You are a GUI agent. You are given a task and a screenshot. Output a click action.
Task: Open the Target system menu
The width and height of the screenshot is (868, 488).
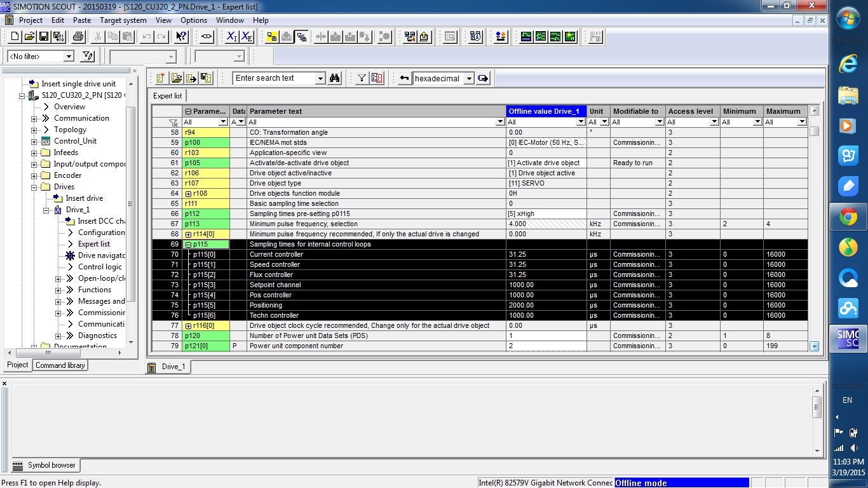point(123,20)
